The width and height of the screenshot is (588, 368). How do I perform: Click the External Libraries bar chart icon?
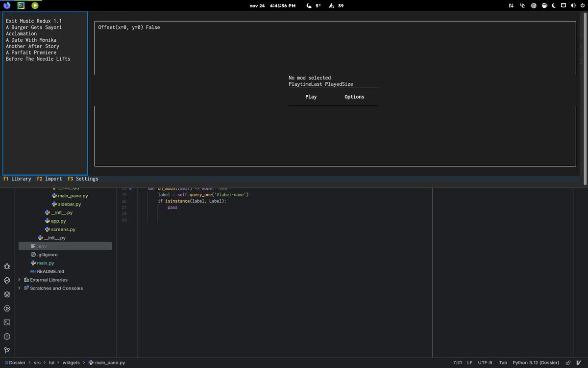pos(26,280)
